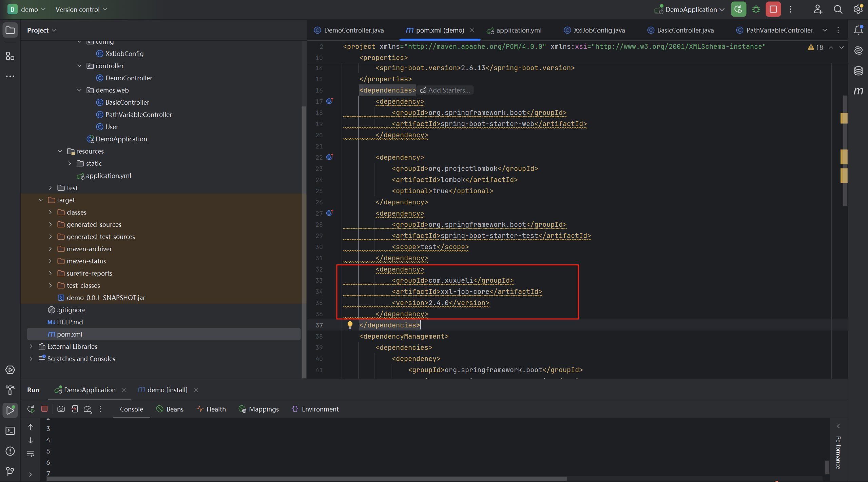Open the Maven tool window icon
The image size is (868, 482).
click(x=859, y=91)
